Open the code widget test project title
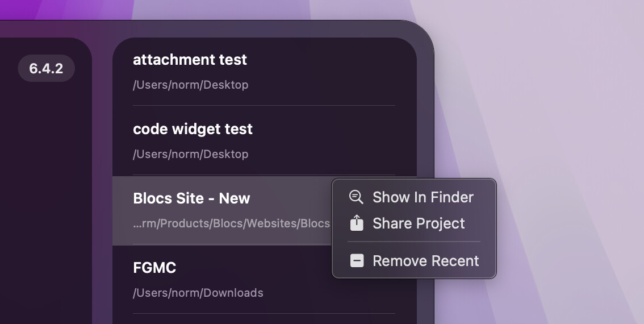This screenshot has width=644, height=324. tap(193, 129)
